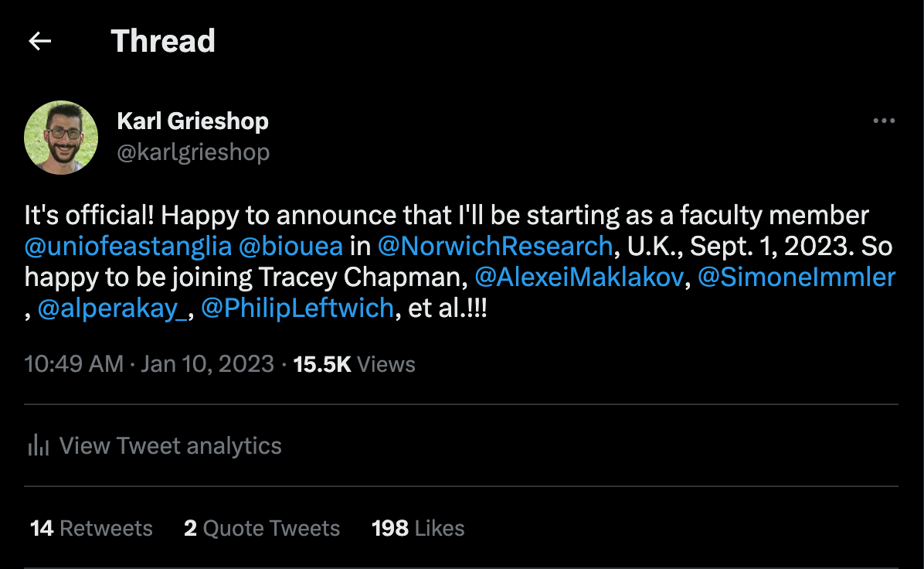View the 198 Likes list

coord(418,528)
